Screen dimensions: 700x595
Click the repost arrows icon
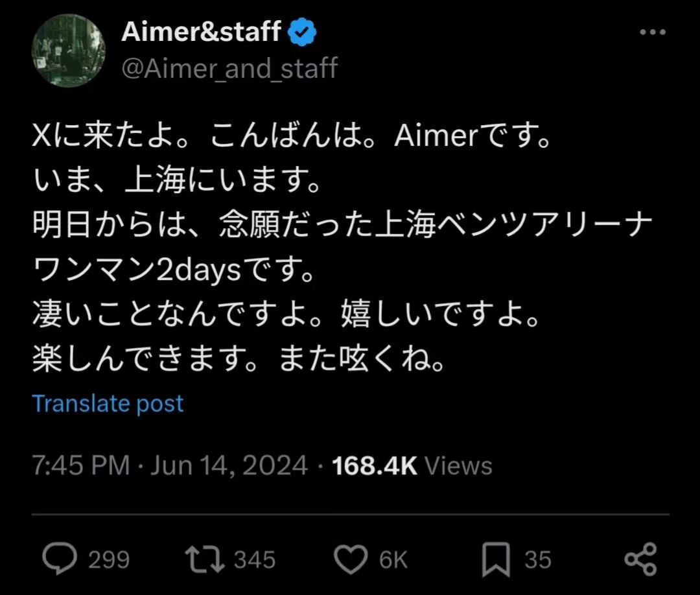(x=204, y=559)
